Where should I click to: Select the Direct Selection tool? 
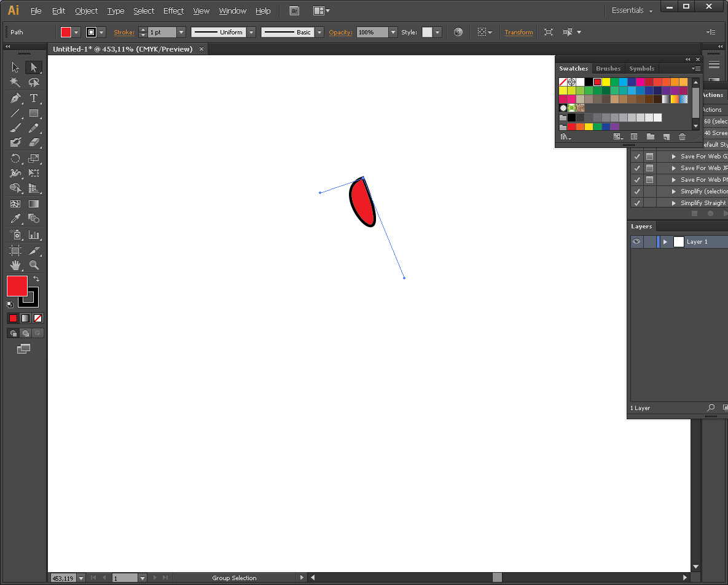33,68
